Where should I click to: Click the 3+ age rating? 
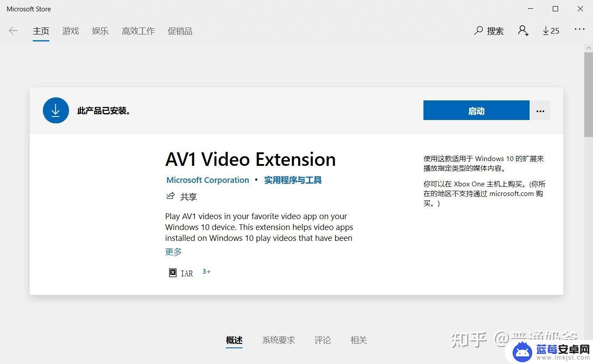[x=206, y=271]
